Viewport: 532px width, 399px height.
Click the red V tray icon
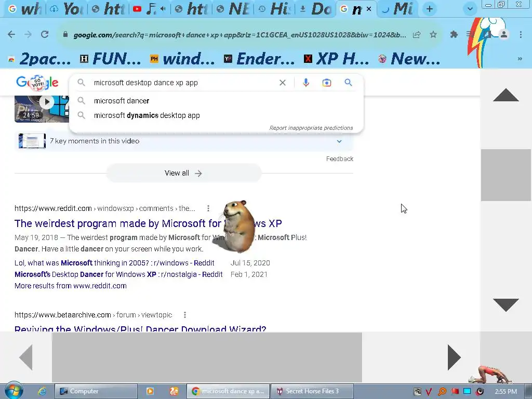click(x=429, y=392)
